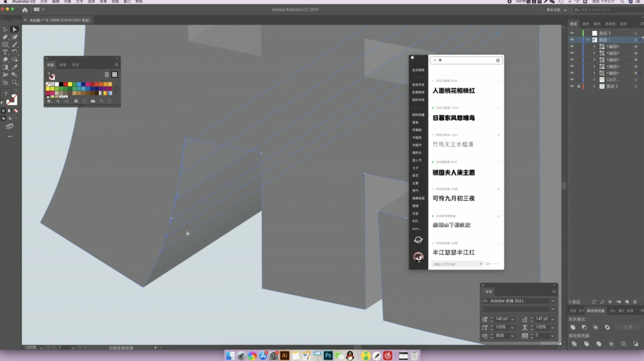The width and height of the screenshot is (644, 361).
Task: Unlock the 图层 2 layer lock
Action: pyautogui.click(x=578, y=87)
